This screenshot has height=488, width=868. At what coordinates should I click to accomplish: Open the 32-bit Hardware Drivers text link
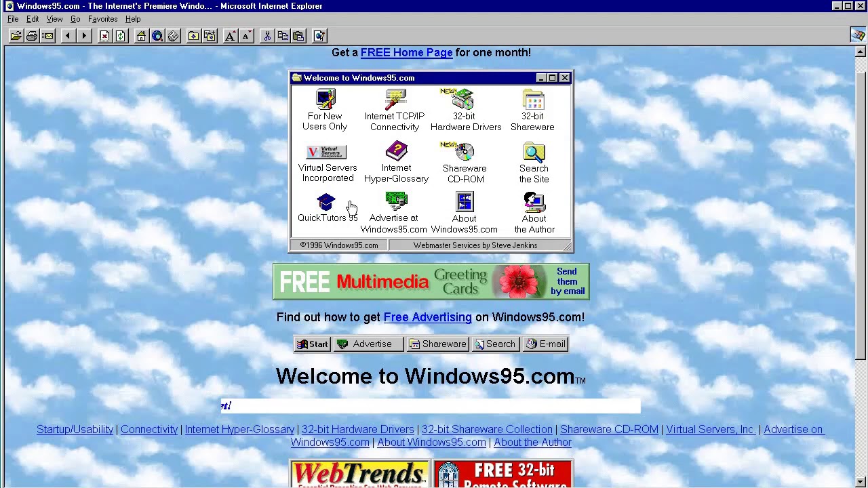pyautogui.click(x=357, y=429)
